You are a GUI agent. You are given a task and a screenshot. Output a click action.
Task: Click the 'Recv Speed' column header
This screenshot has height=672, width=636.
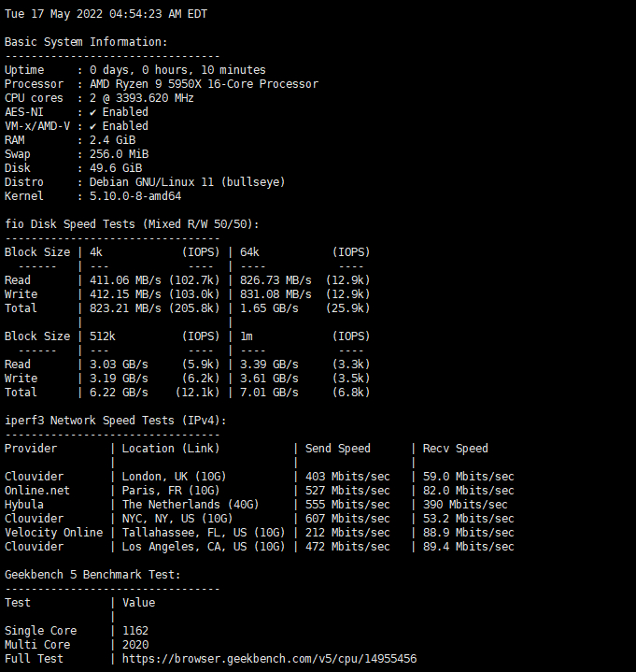pos(455,449)
